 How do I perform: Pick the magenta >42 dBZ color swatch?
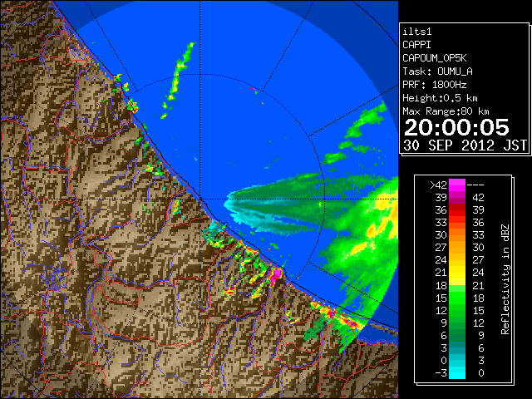[457, 185]
